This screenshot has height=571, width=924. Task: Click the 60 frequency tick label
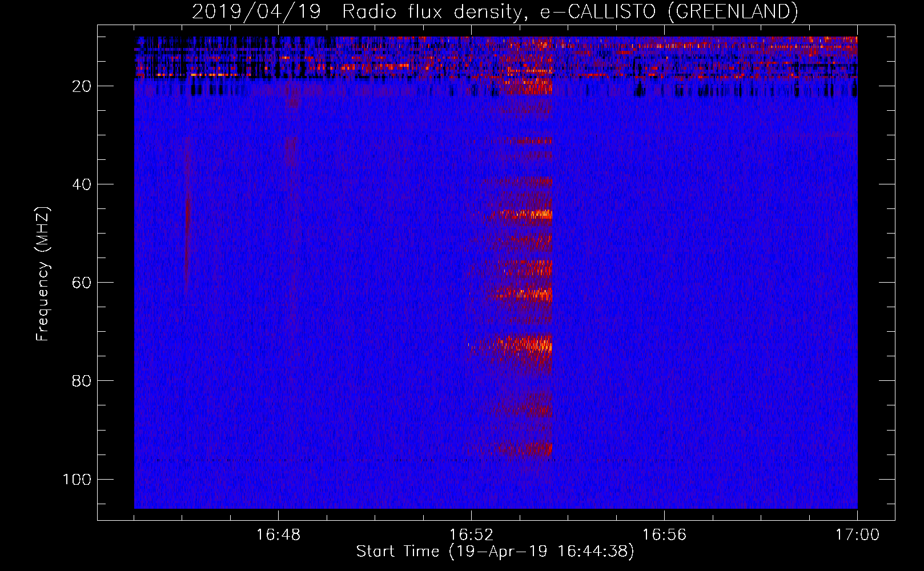click(x=82, y=283)
